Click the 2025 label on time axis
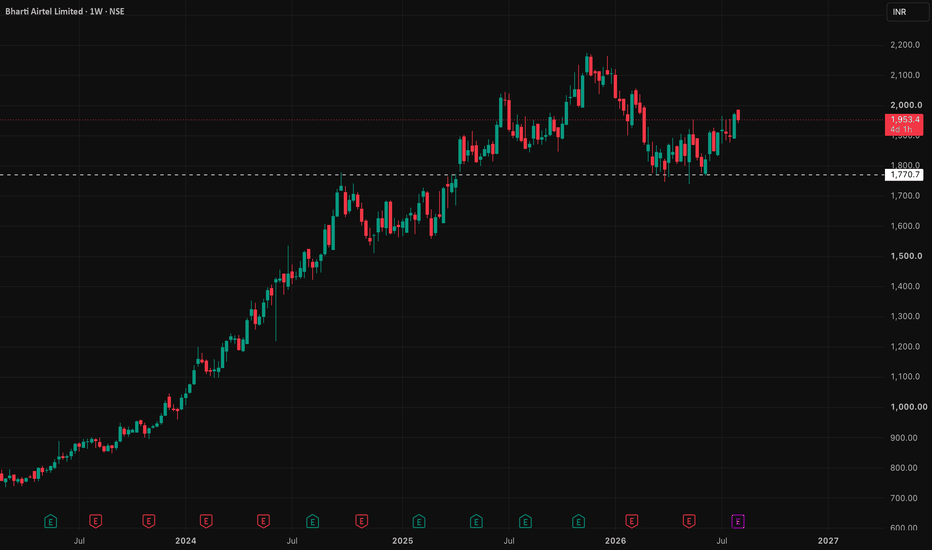The image size is (932, 550). tap(402, 540)
